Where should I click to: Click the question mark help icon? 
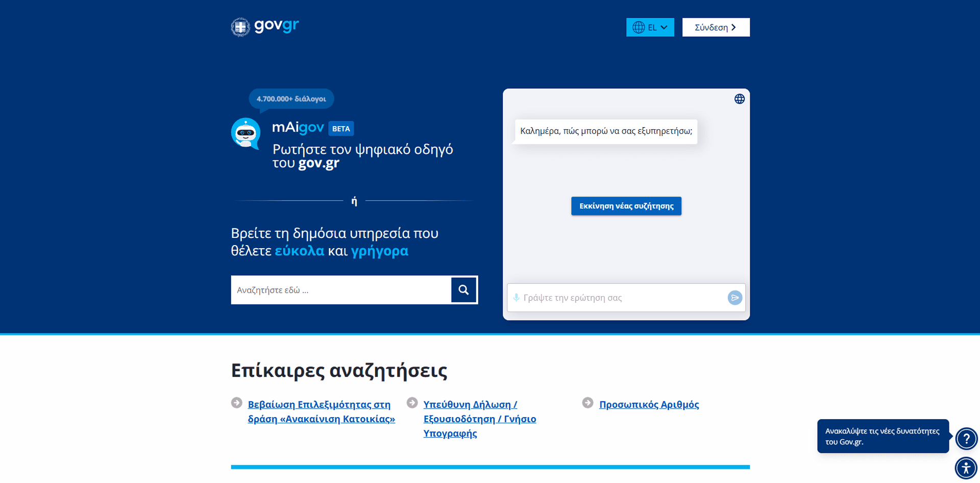[966, 439]
